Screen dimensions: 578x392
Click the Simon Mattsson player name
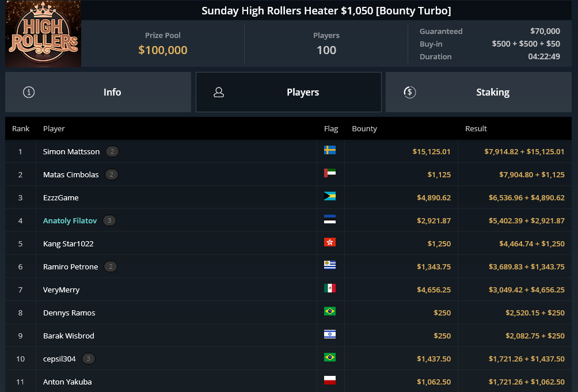coord(71,151)
